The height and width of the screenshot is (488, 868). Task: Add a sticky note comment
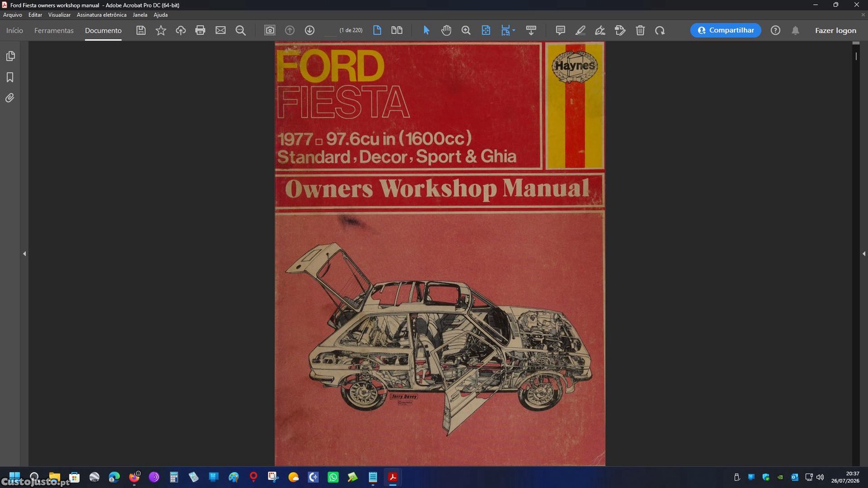(560, 30)
